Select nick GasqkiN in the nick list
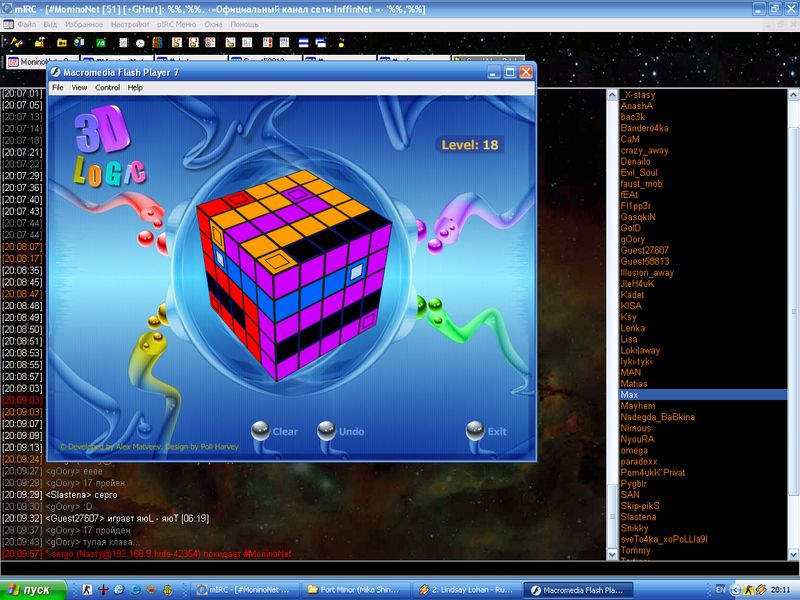The image size is (800, 600). click(x=638, y=217)
